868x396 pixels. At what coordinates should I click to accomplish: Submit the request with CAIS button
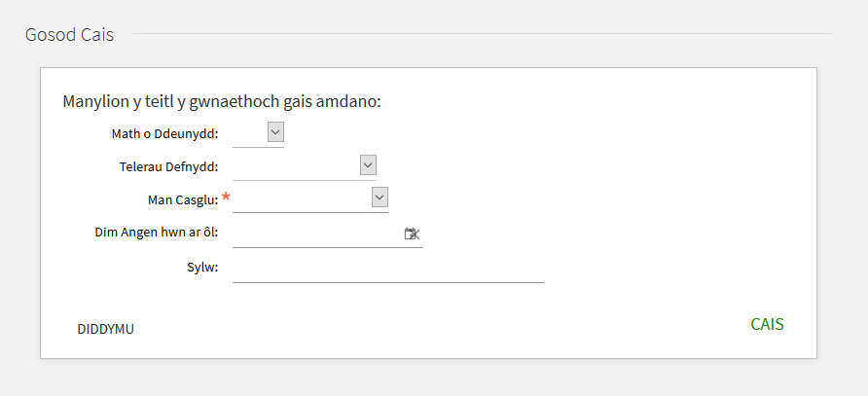(x=767, y=324)
